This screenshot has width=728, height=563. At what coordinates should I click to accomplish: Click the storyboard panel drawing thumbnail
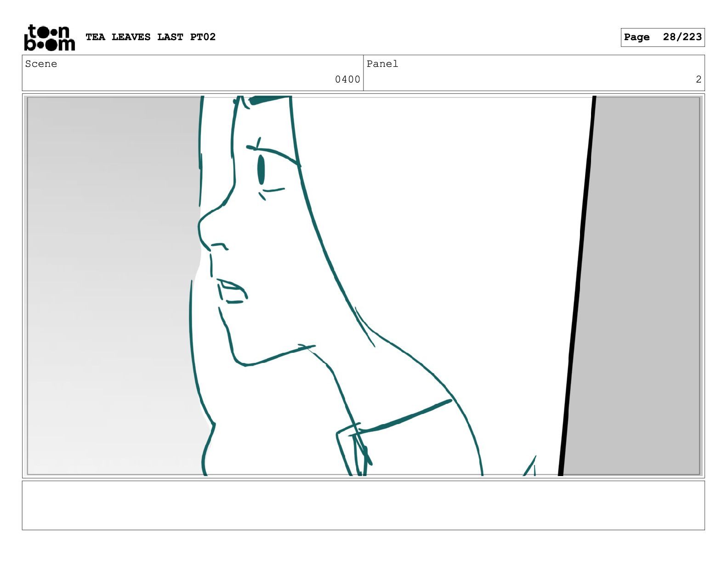point(363,286)
